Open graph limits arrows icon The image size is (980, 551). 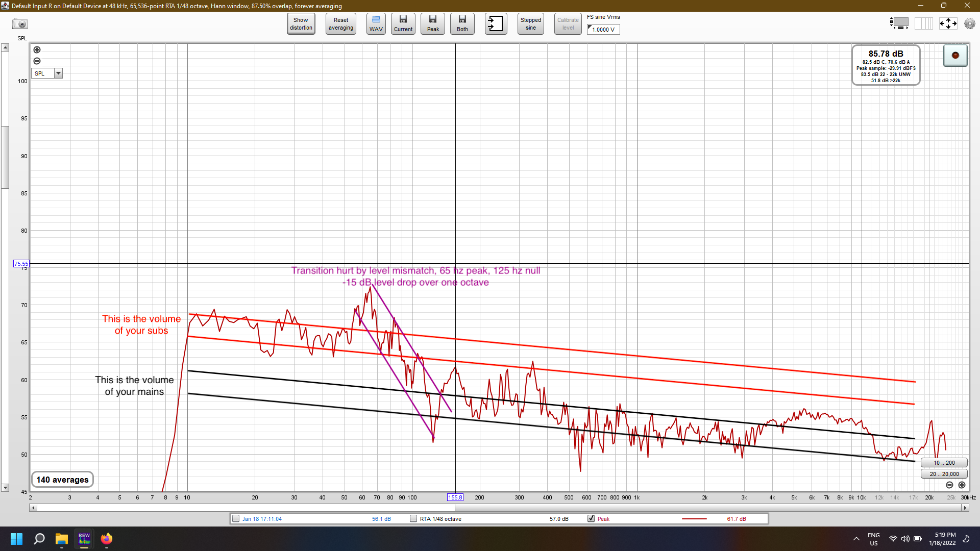pos(948,23)
